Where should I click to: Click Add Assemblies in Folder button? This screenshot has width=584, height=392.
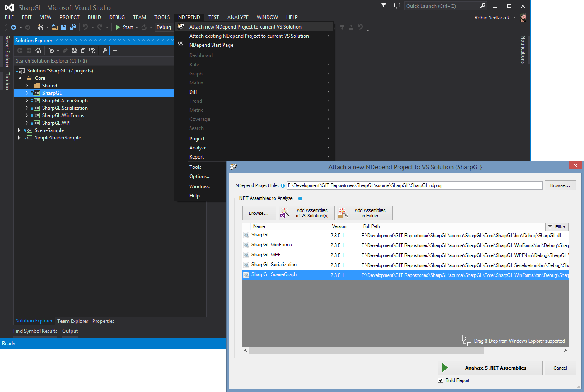point(364,213)
